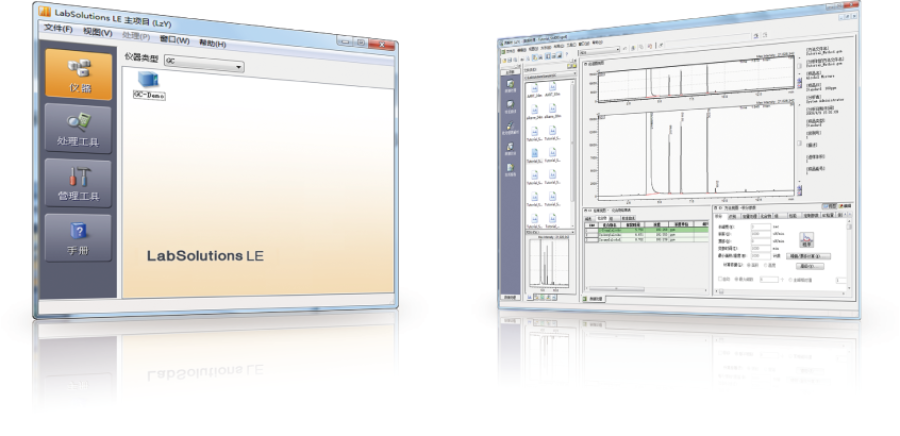Click the chromatogram preview thumbnail
This screenshot has width=900, height=436.
548,261
